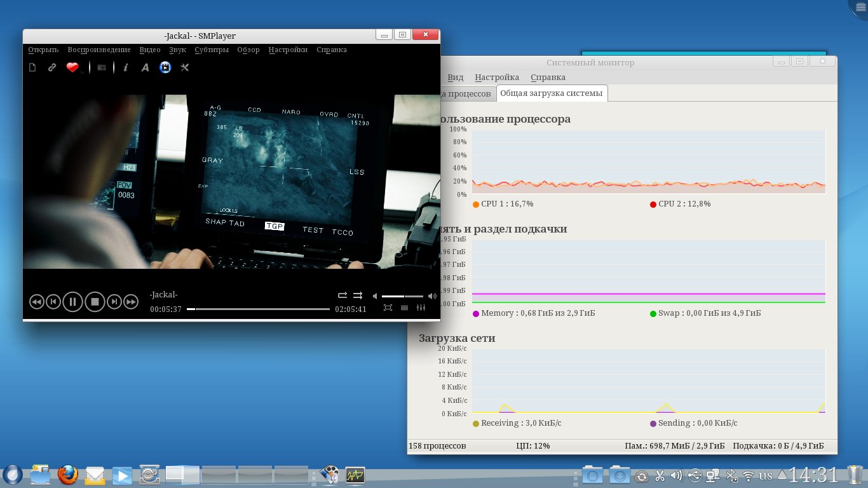Open SMPlayer preferences wrench icon

(185, 67)
